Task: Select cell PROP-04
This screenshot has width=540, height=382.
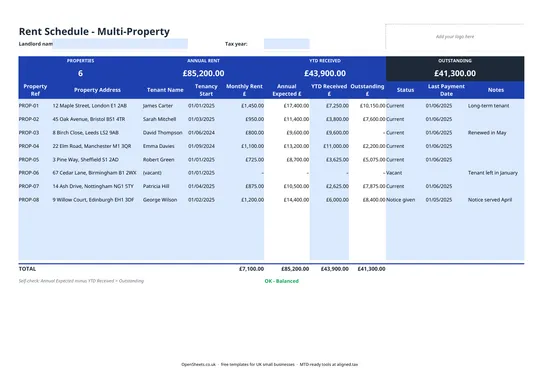Action: pos(29,146)
